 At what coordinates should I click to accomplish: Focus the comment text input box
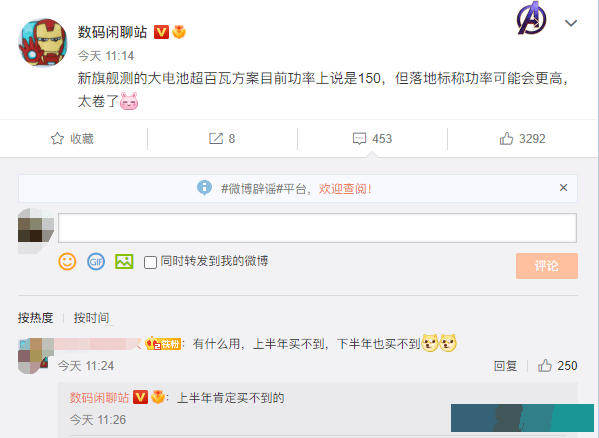click(x=317, y=228)
